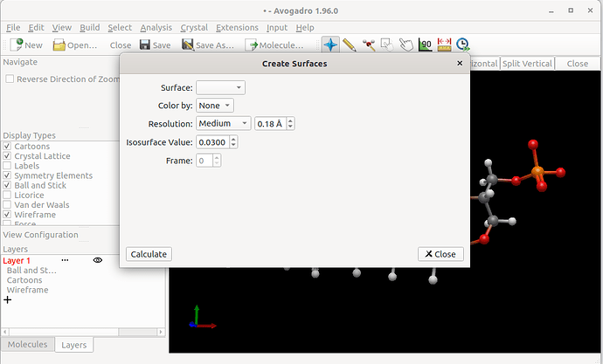Open the Build menu

coord(90,28)
